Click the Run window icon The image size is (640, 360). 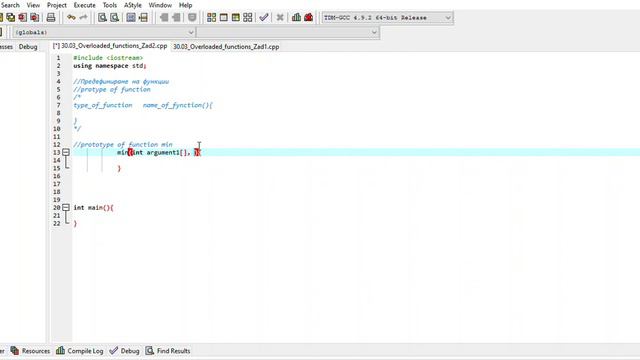click(x=224, y=17)
